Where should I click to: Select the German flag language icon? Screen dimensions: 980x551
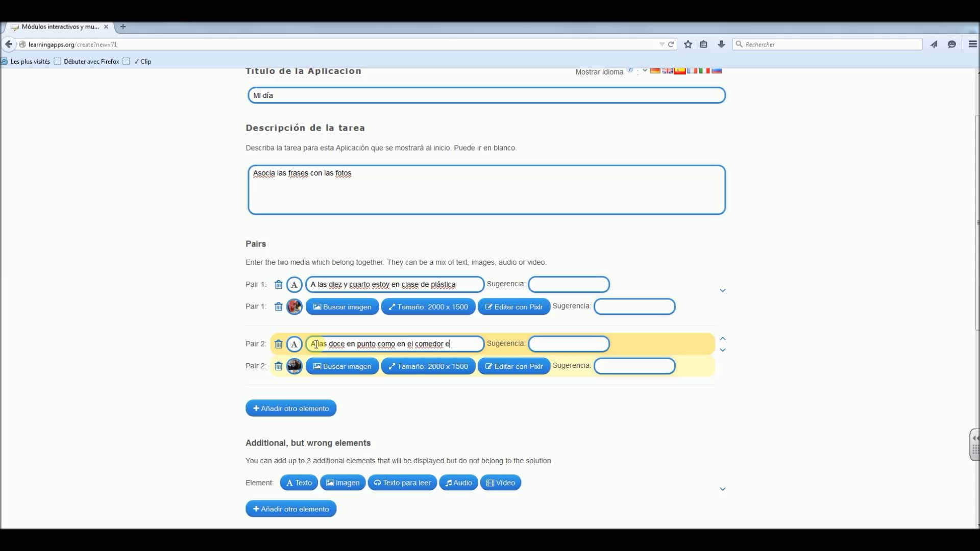pyautogui.click(x=655, y=71)
